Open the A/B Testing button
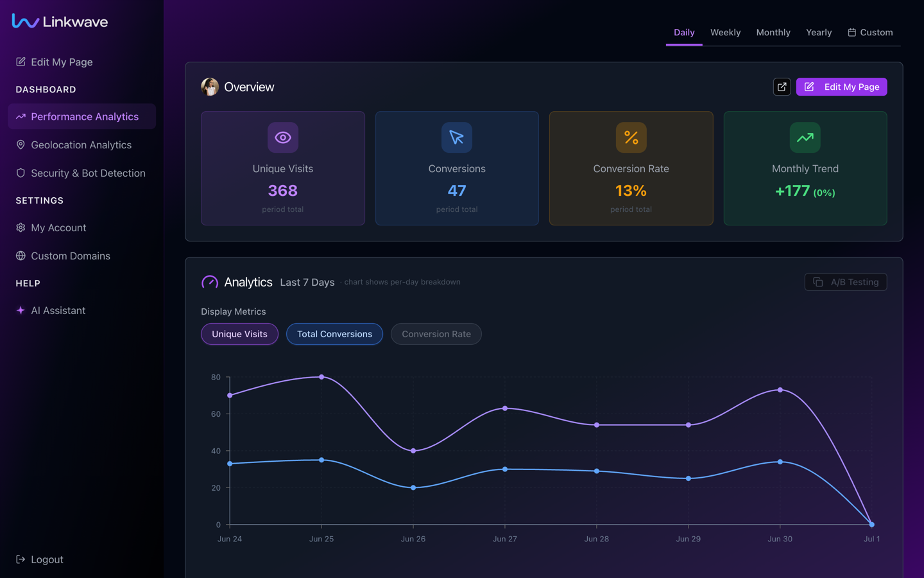 pyautogui.click(x=846, y=282)
